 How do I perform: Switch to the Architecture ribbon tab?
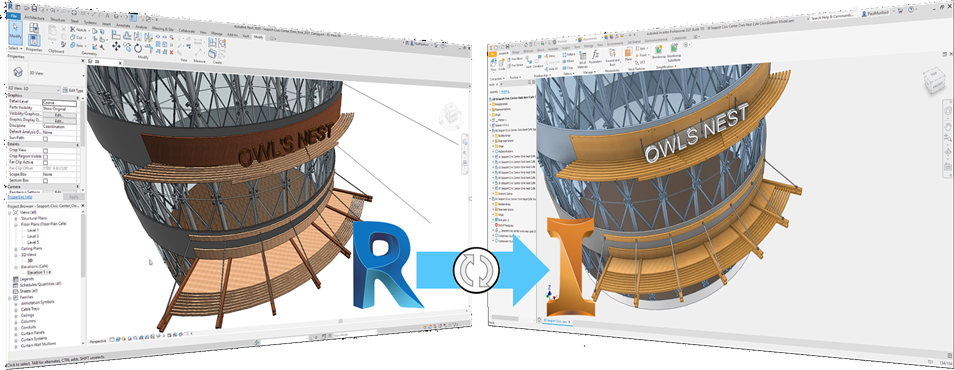coord(34,18)
